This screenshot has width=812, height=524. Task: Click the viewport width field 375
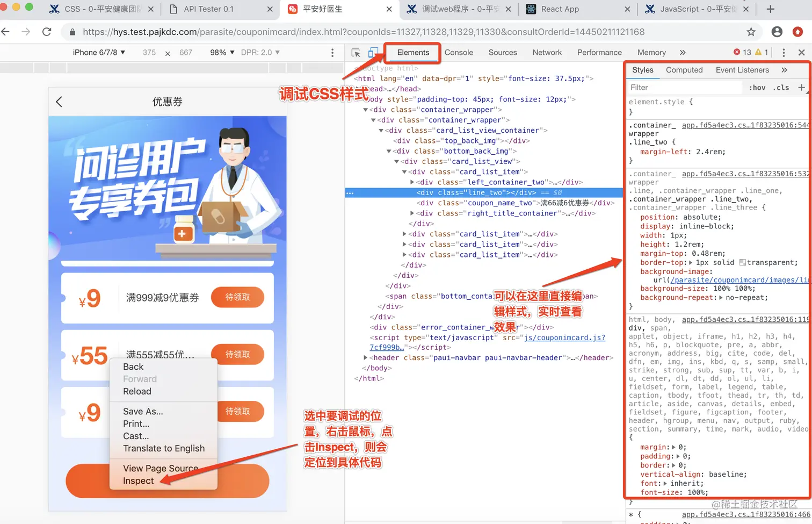click(149, 53)
